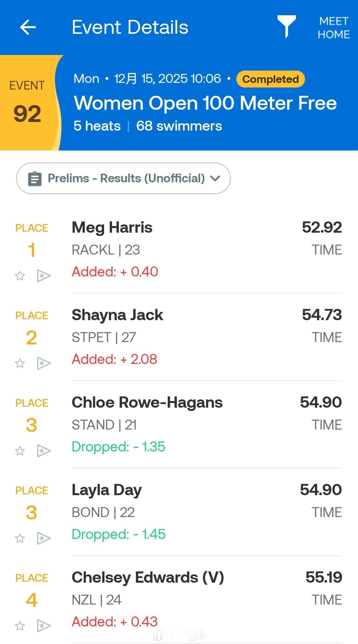Tap flag icon beside Chelsey Edwards
The image size is (358, 644).
(x=44, y=626)
